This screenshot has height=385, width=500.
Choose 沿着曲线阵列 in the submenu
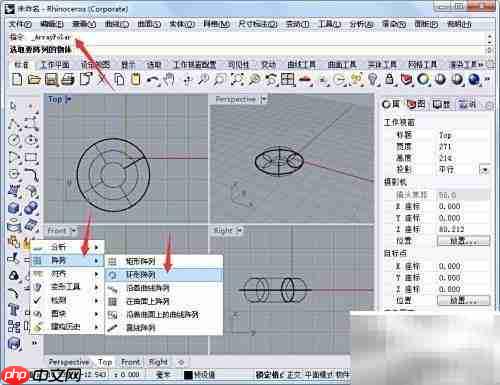164,288
